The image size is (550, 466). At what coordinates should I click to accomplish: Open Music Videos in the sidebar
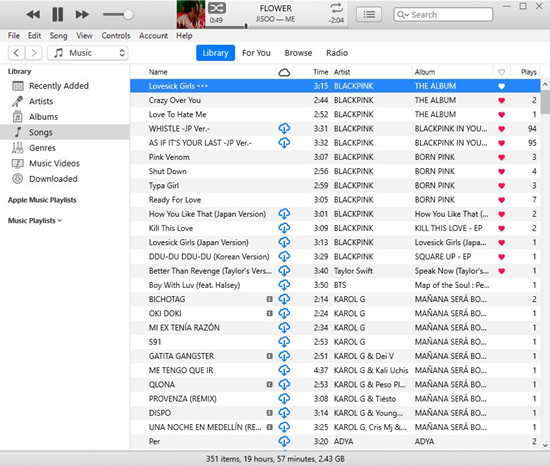click(x=65, y=163)
